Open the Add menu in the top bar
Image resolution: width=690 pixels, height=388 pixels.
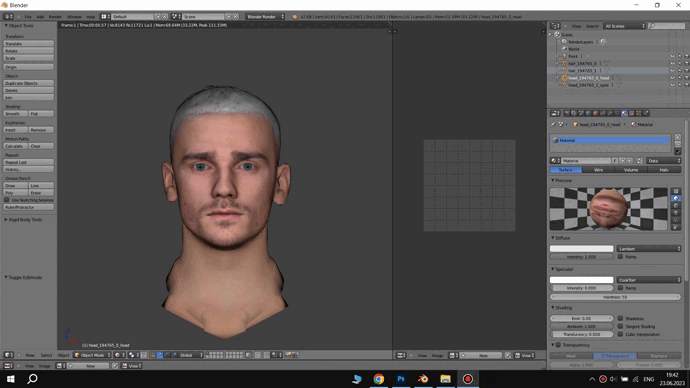click(x=40, y=17)
